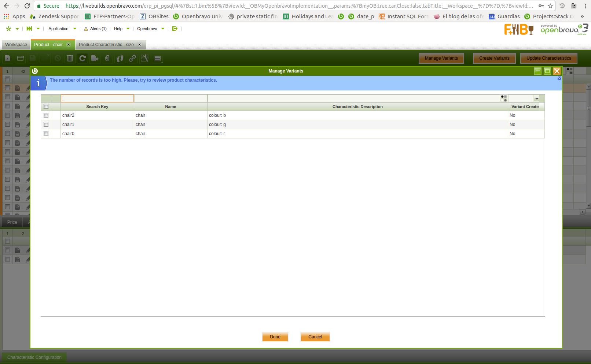The image size is (591, 364).
Task: Open the Variant Create filter dropdown
Action: pyautogui.click(x=537, y=99)
